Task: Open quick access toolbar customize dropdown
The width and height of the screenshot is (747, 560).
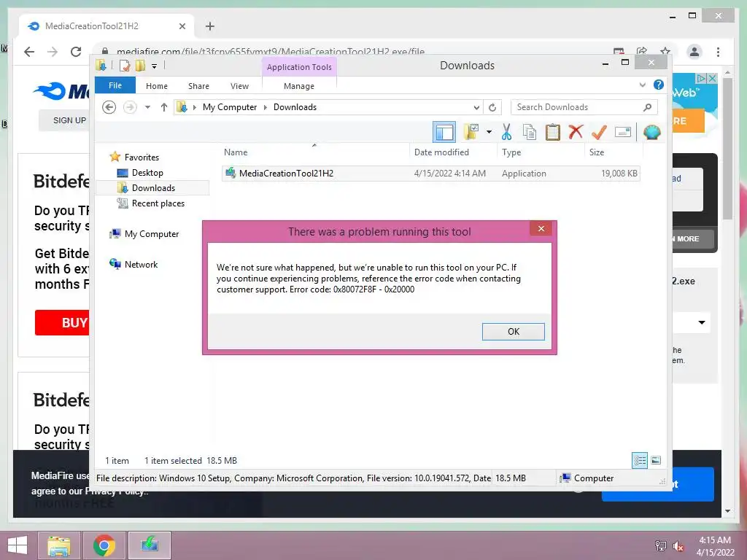Action: [x=155, y=66]
